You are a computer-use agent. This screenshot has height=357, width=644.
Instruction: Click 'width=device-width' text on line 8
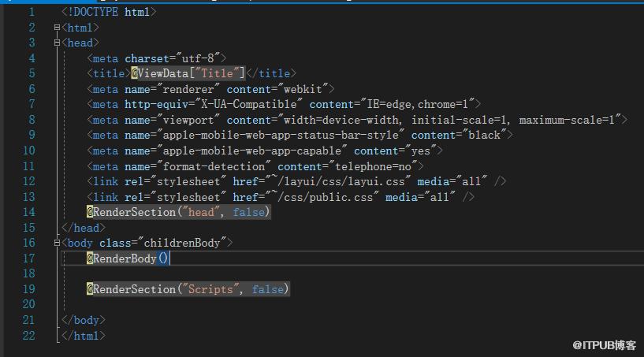coord(341,120)
